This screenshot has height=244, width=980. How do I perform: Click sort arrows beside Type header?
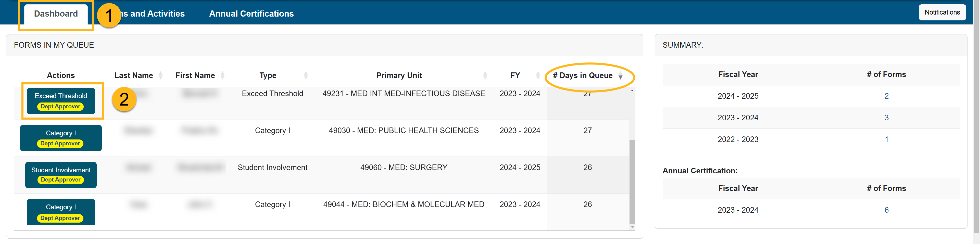(x=306, y=75)
